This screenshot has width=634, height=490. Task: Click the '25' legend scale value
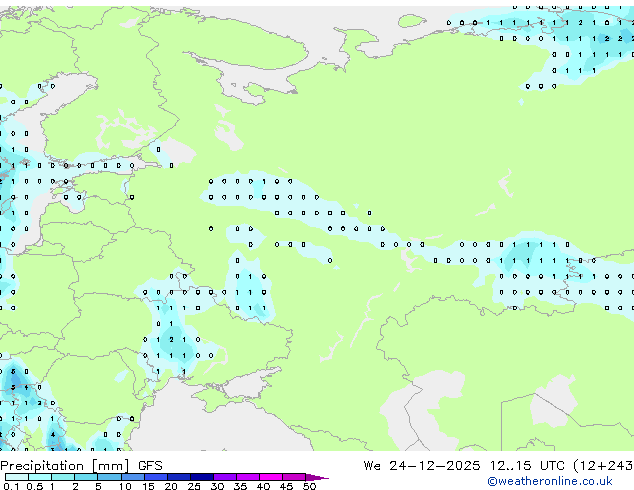(x=194, y=486)
